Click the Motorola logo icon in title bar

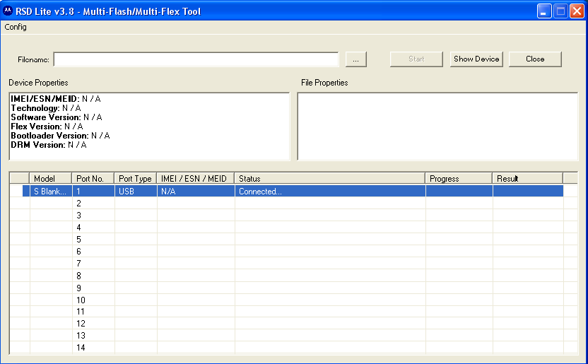tap(8, 11)
